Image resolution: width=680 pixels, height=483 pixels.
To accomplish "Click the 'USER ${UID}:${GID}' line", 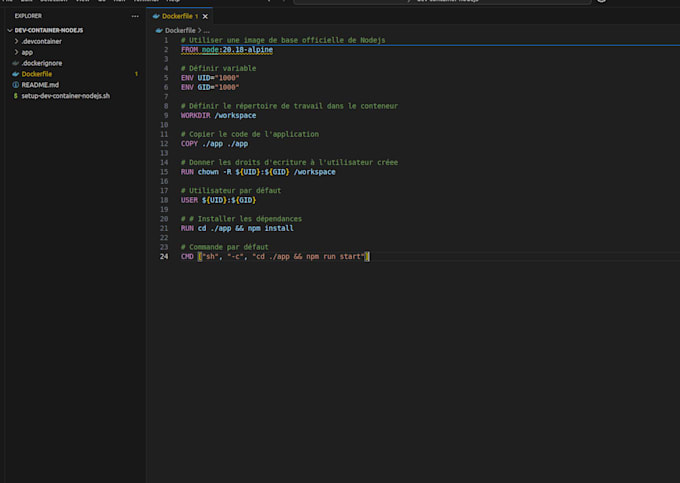I will (218, 200).
